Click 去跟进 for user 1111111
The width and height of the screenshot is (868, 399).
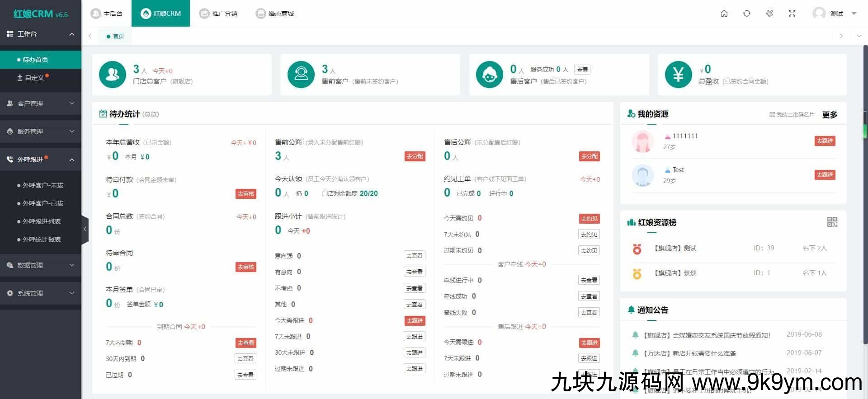pyautogui.click(x=825, y=141)
